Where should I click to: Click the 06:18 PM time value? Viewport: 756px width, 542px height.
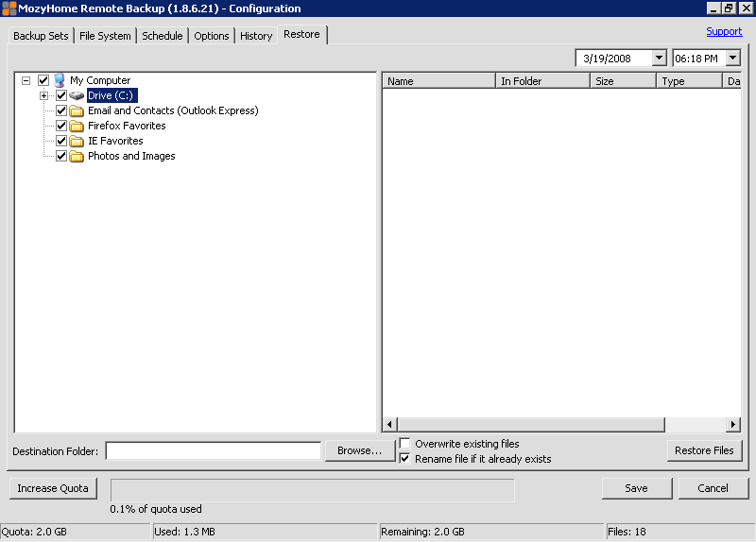pos(696,59)
